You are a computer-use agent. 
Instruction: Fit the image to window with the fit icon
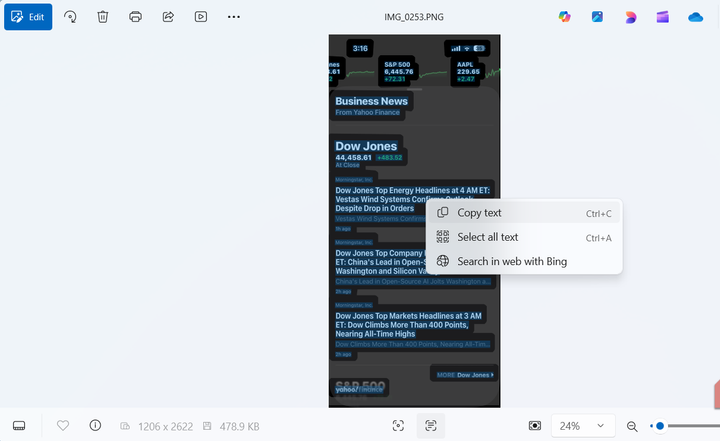(535, 426)
